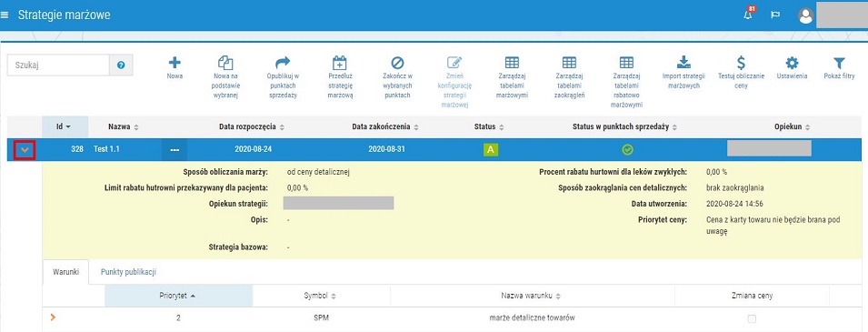This screenshot has width=868, height=332.
Task: Collapse the Test 1.1 row chevron
Action: 25,150
